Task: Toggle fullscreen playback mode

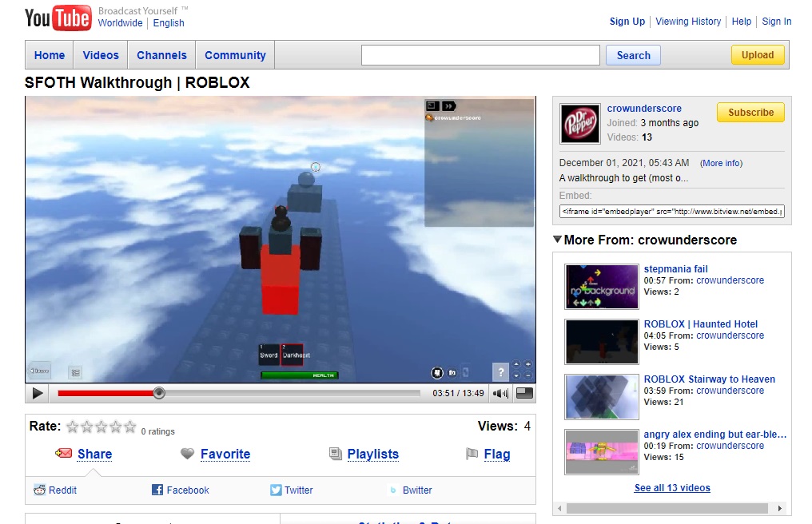Action: coord(523,393)
